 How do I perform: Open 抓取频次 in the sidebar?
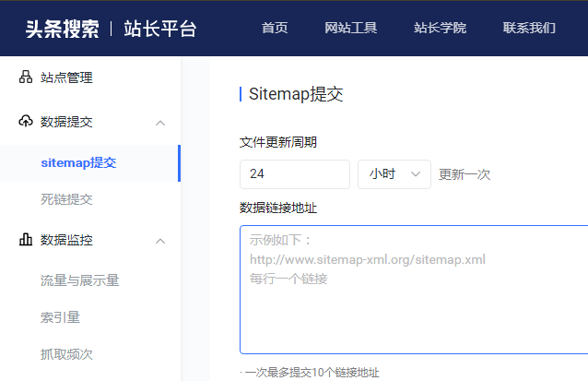tap(67, 353)
